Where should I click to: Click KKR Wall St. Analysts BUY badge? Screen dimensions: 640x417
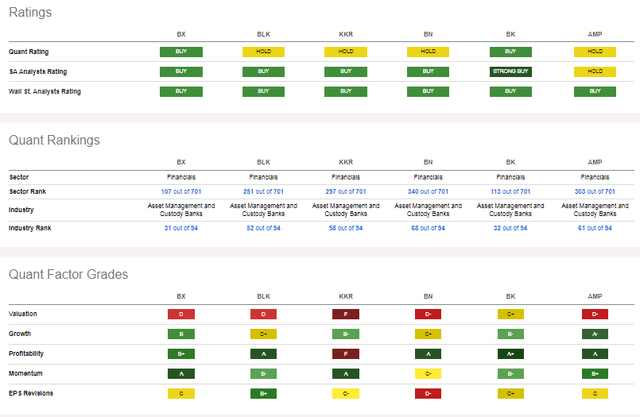click(x=346, y=92)
